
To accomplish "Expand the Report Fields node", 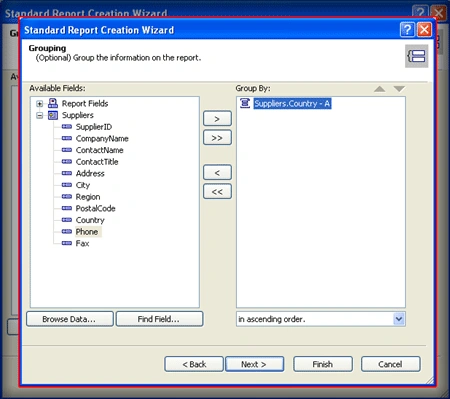I will pyautogui.click(x=40, y=104).
